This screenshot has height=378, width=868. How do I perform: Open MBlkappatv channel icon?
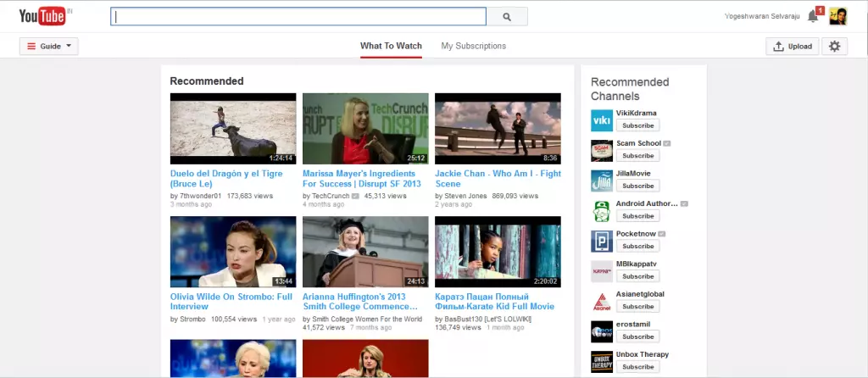602,271
